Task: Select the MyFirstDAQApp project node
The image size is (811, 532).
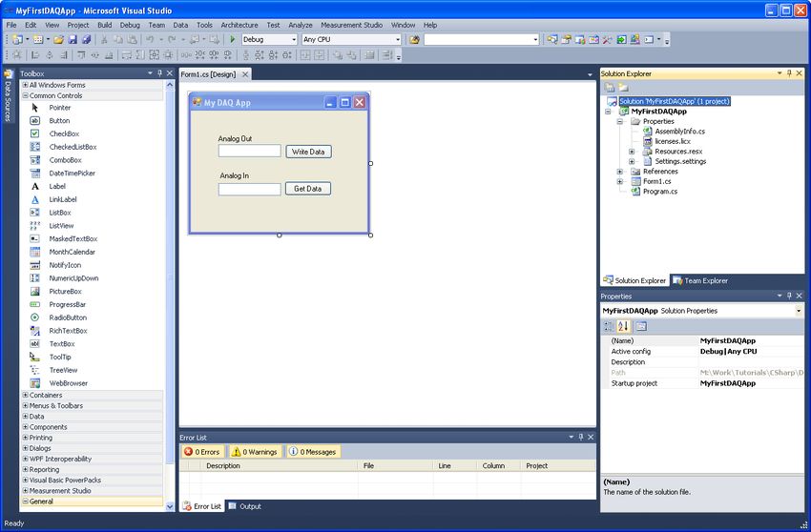Action: (x=658, y=112)
